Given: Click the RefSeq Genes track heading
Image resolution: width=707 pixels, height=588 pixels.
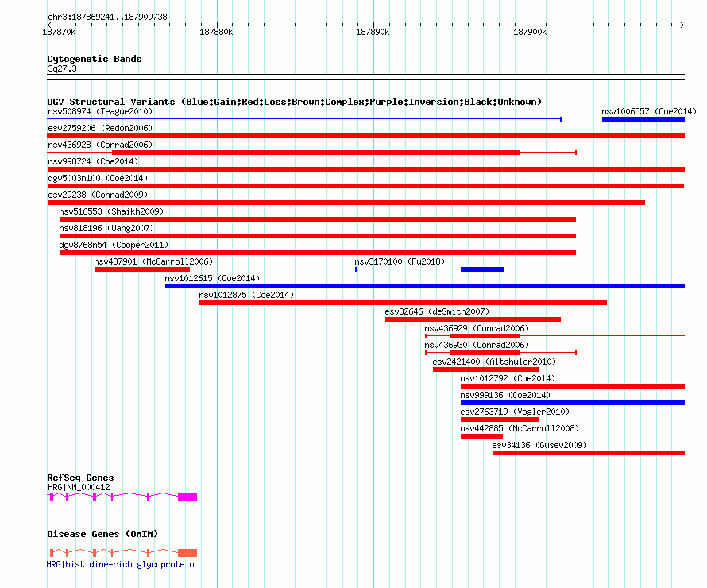Looking at the screenshot, I should tap(80, 478).
